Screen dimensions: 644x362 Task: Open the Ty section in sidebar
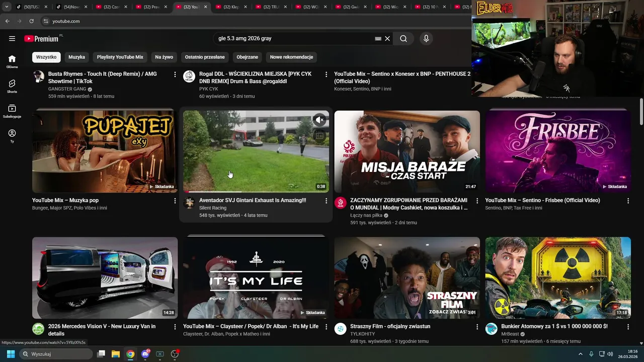pos(12,136)
